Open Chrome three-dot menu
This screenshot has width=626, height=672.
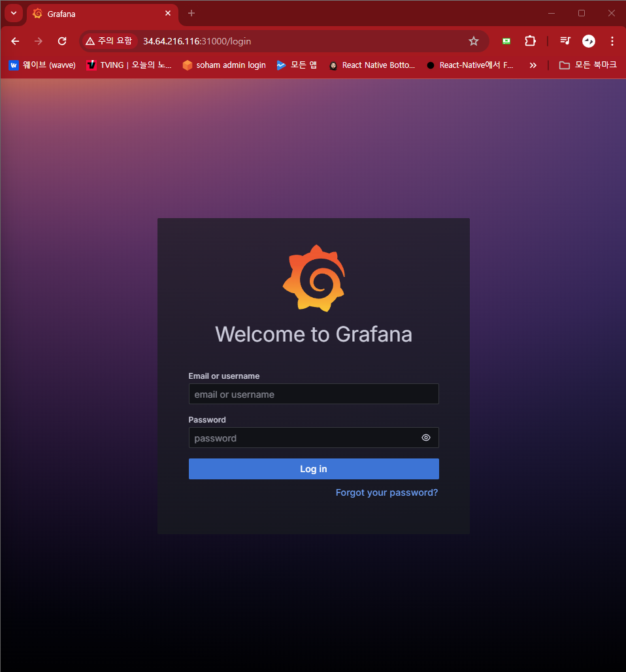612,41
